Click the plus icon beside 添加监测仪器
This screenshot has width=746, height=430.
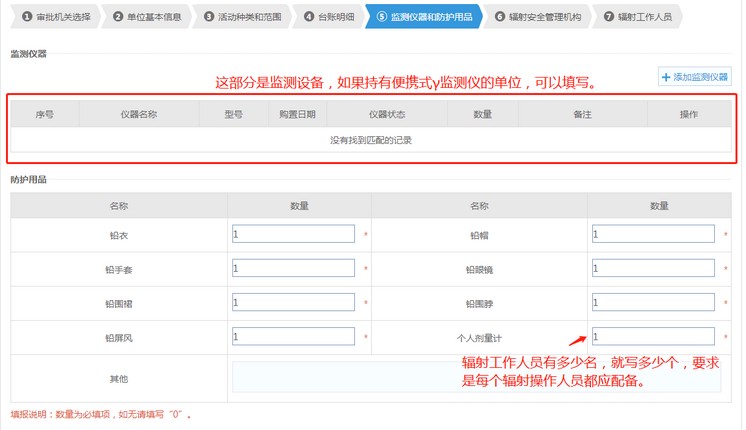pyautogui.click(x=666, y=77)
